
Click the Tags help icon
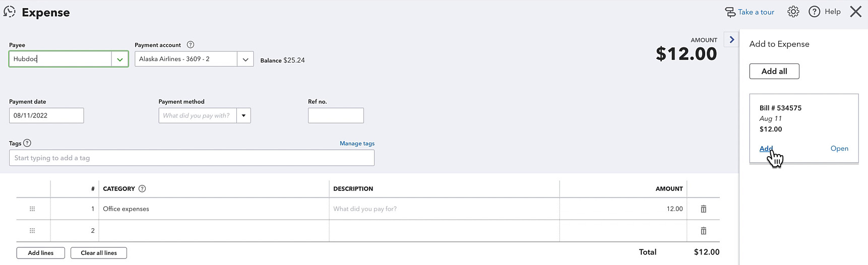[27, 143]
